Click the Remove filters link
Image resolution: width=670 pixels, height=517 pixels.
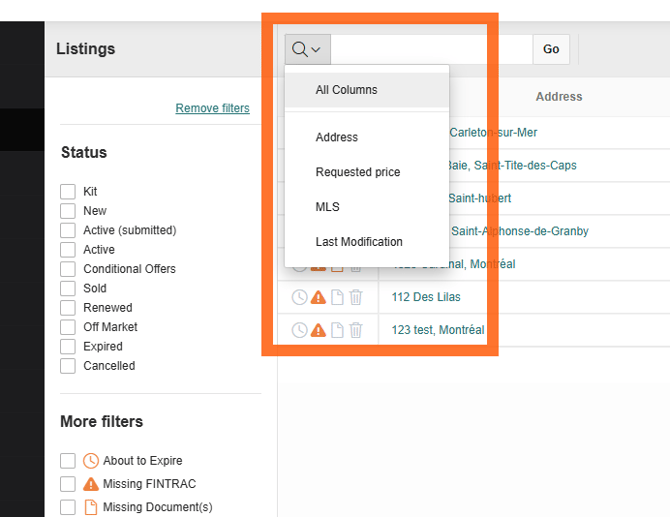coord(212,108)
